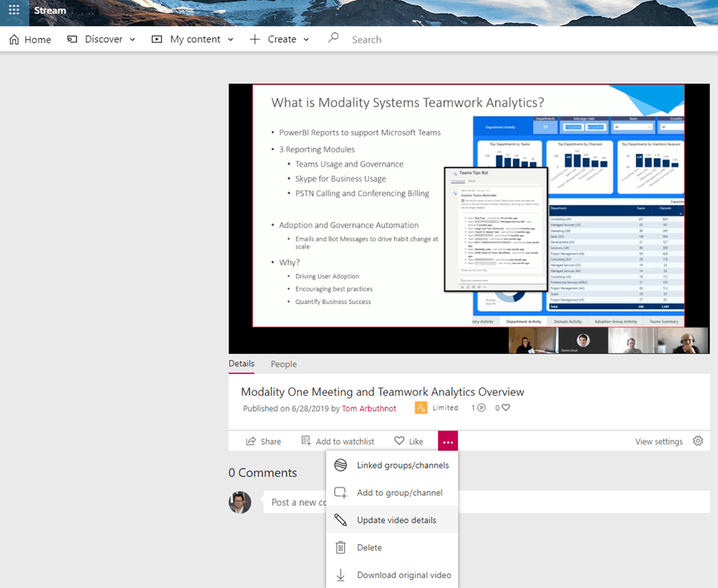Select Linked groups/channels from menu
718x588 pixels.
tap(402, 465)
